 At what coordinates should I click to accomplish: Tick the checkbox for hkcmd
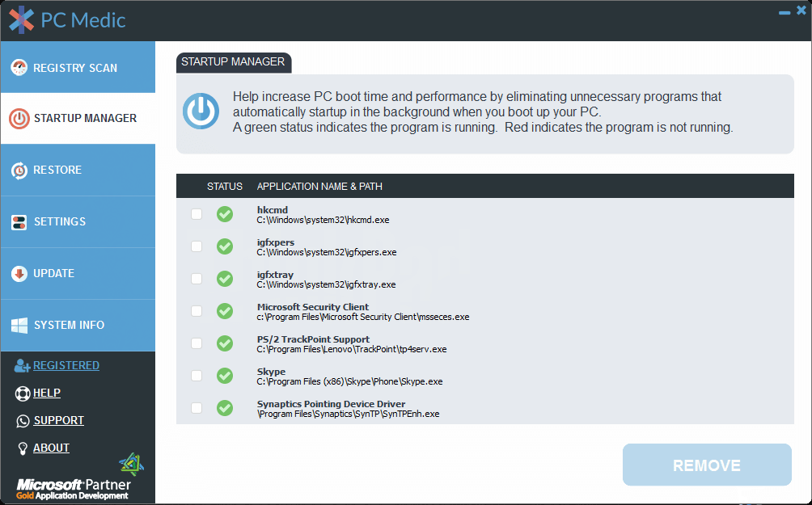point(197,214)
